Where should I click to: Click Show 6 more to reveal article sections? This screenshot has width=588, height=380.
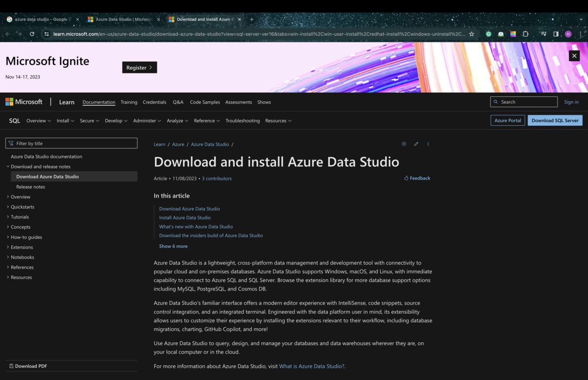pyautogui.click(x=173, y=245)
